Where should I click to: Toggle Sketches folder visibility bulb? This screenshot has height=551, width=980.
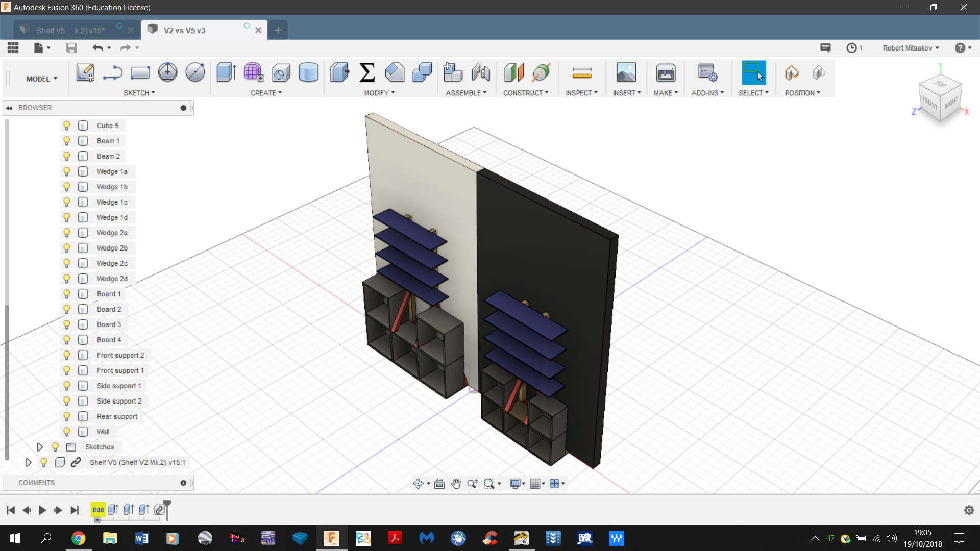point(56,447)
